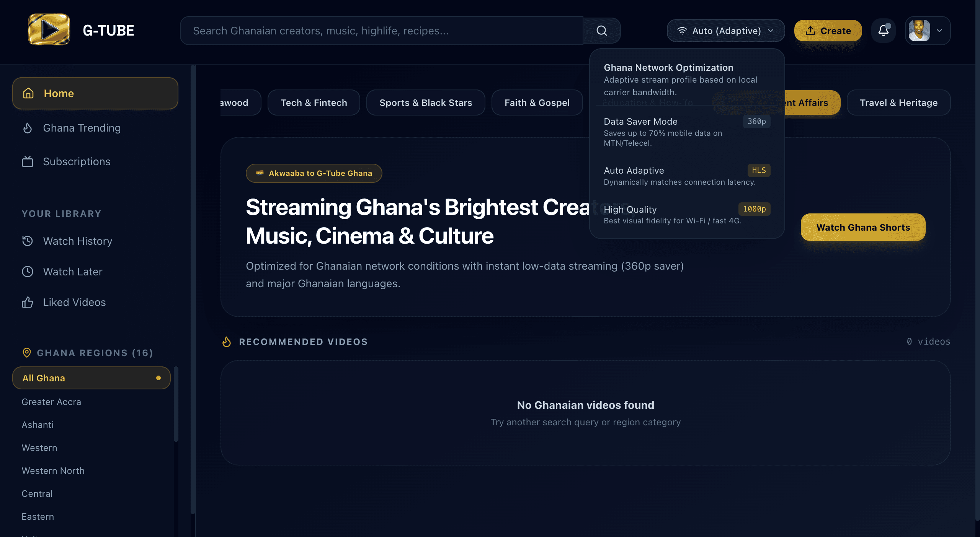This screenshot has height=537, width=980.
Task: Open Subscriptions page
Action: coord(95,161)
